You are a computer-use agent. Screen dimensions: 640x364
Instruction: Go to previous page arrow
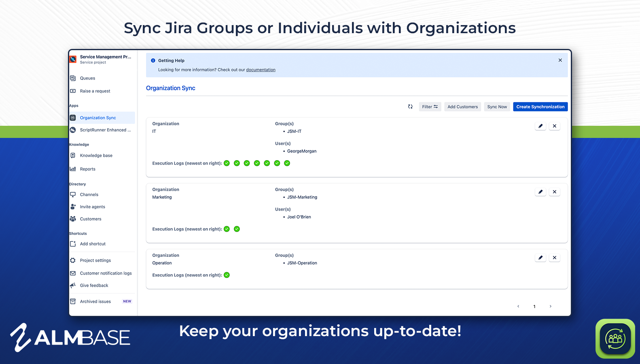(x=518, y=307)
